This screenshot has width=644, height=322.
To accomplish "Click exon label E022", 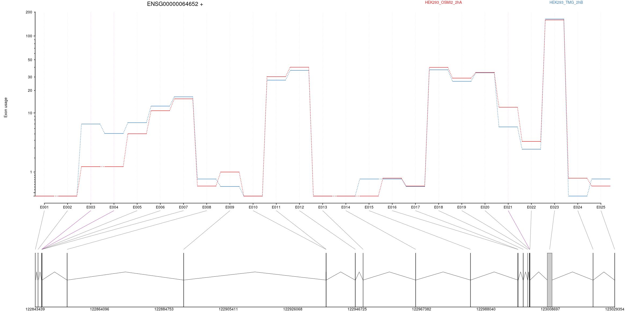I will point(531,207).
